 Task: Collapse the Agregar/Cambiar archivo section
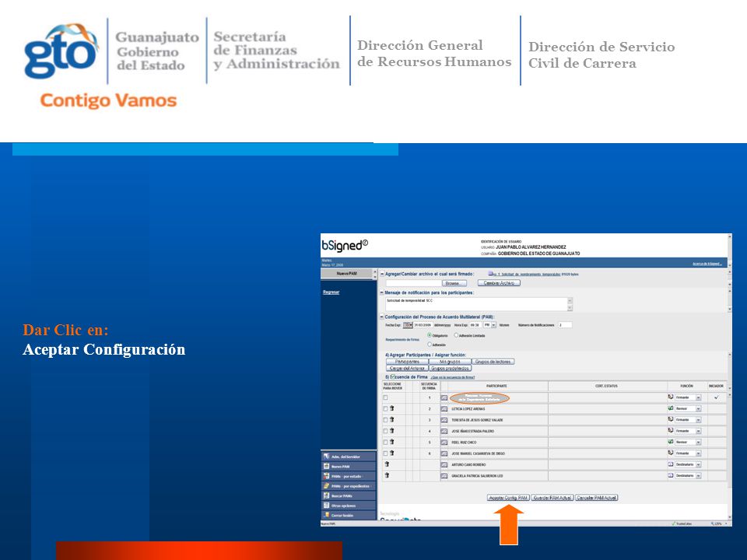(381, 275)
